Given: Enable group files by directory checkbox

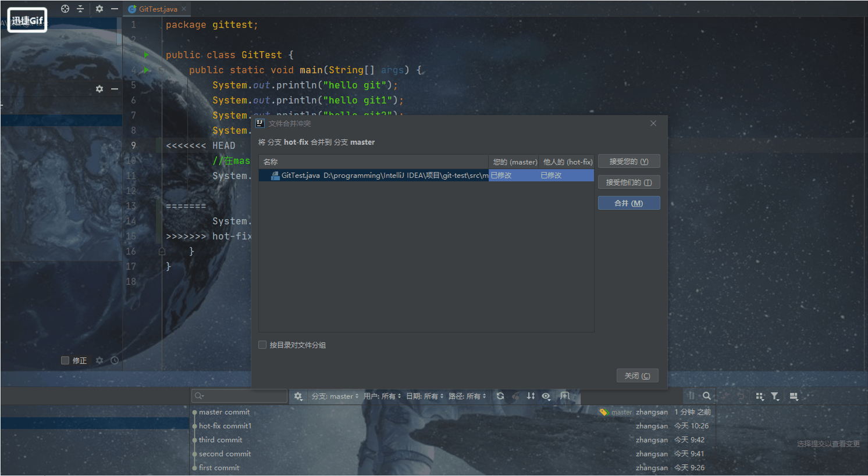Looking at the screenshot, I should pos(262,345).
